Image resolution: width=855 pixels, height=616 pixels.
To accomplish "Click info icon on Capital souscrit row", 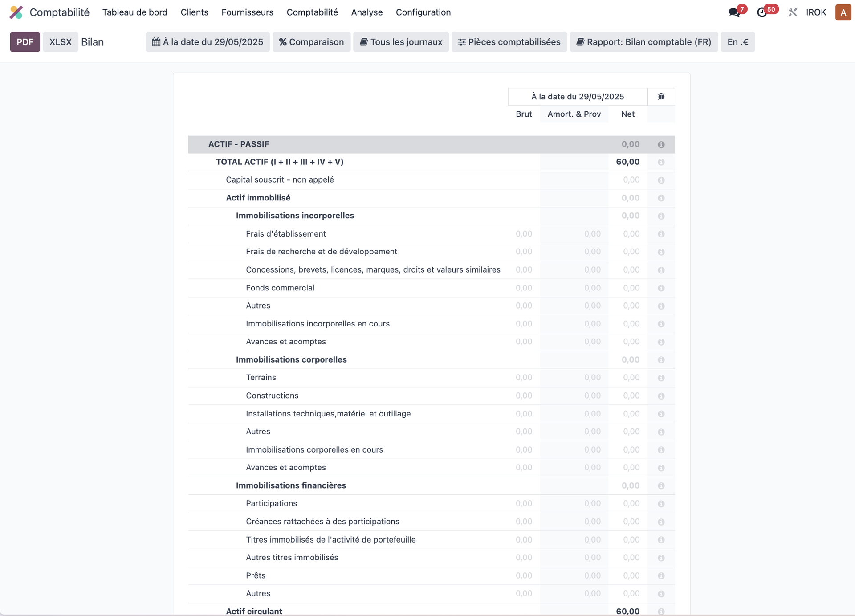I will pyautogui.click(x=661, y=180).
